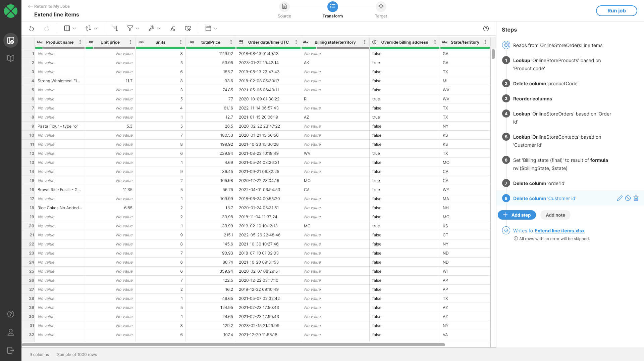Image resolution: width=644 pixels, height=361 pixels.
Task: Open the Extend line items.xlsx link
Action: (x=559, y=231)
